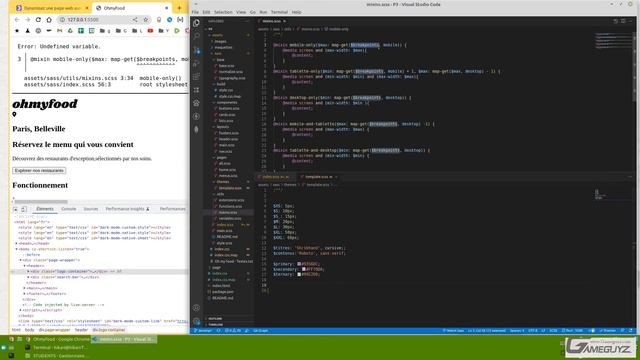The width and height of the screenshot is (640, 360).
Task: Close the mixins.scss editor tab
Action: click(x=284, y=21)
